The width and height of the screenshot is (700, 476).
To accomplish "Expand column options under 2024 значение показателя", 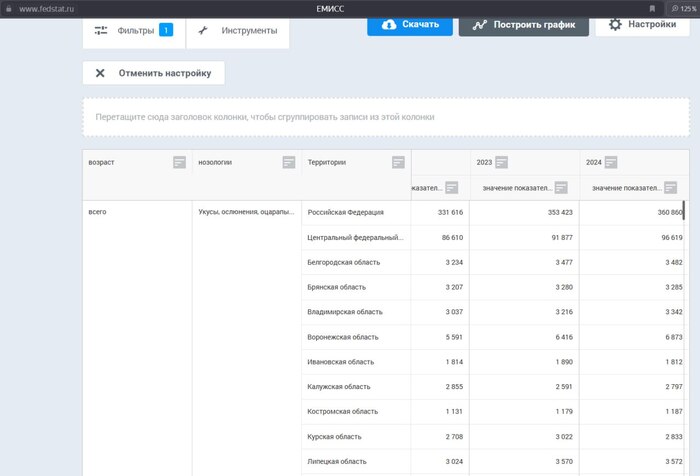I will (x=671, y=187).
